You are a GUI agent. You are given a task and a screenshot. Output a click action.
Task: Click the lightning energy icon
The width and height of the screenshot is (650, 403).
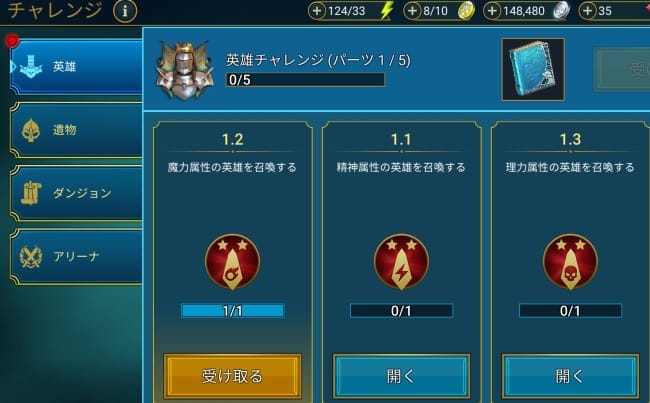click(x=387, y=11)
